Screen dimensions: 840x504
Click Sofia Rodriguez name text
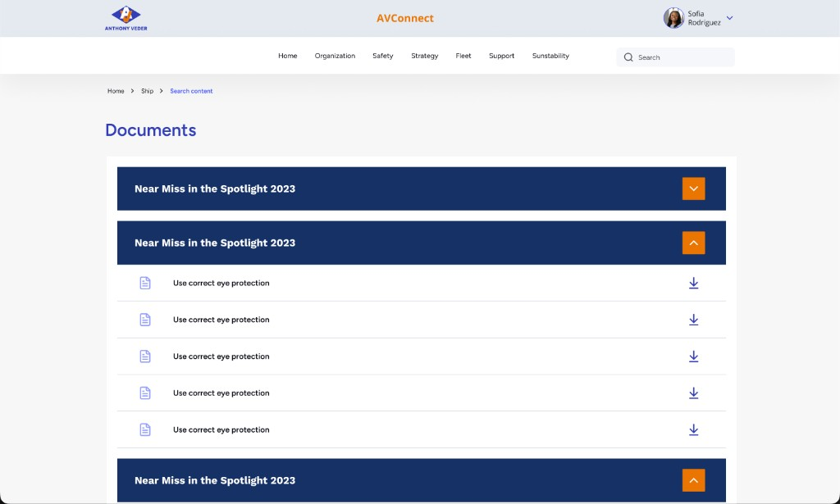[704, 18]
